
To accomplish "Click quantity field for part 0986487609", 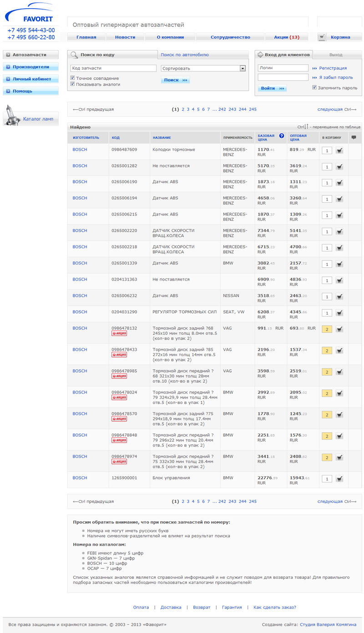I will 327,151.
